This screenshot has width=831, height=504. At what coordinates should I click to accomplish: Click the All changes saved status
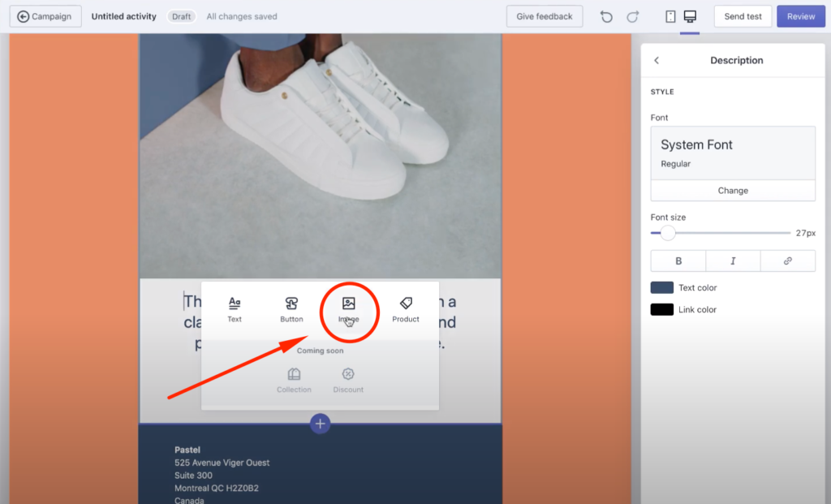242,16
